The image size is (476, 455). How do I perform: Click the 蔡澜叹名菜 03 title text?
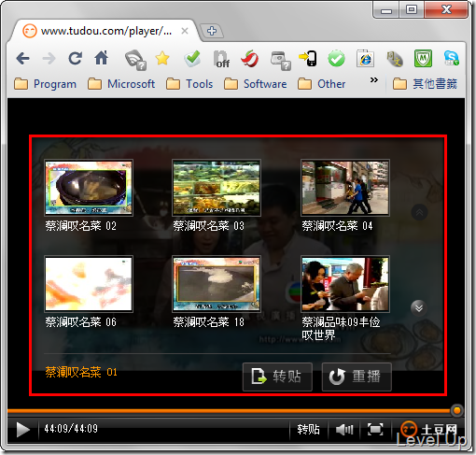tap(209, 226)
